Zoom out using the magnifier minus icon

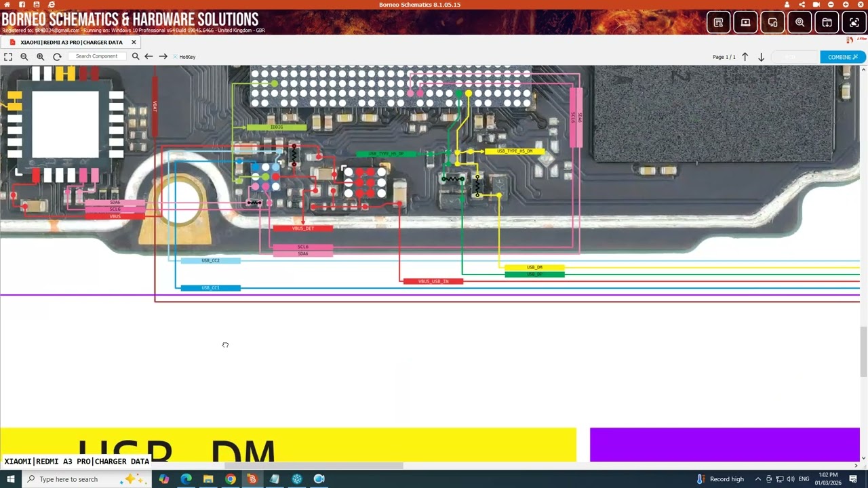24,57
